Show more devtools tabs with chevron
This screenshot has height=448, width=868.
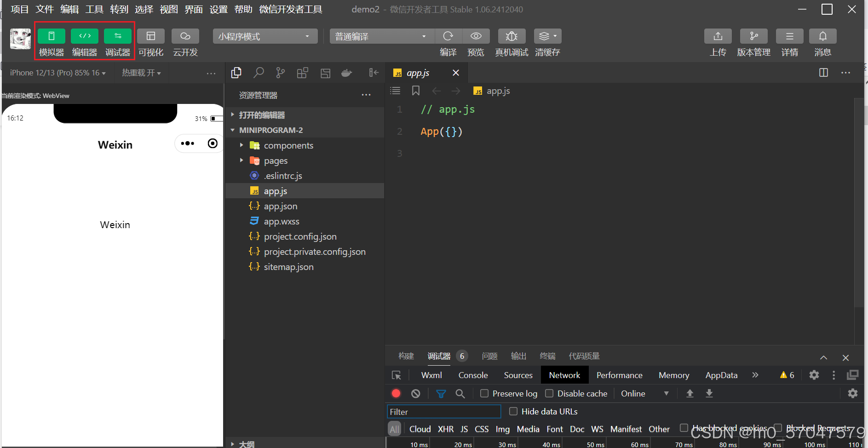coord(755,375)
